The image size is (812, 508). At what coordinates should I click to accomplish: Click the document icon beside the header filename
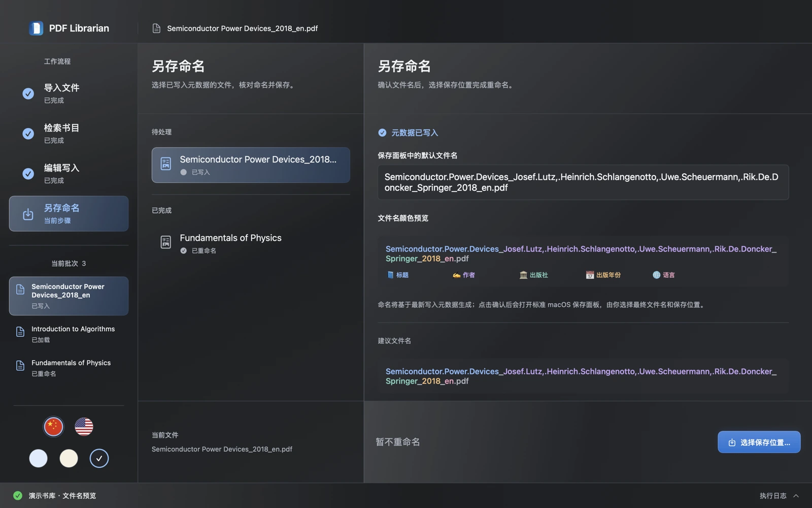coord(156,28)
